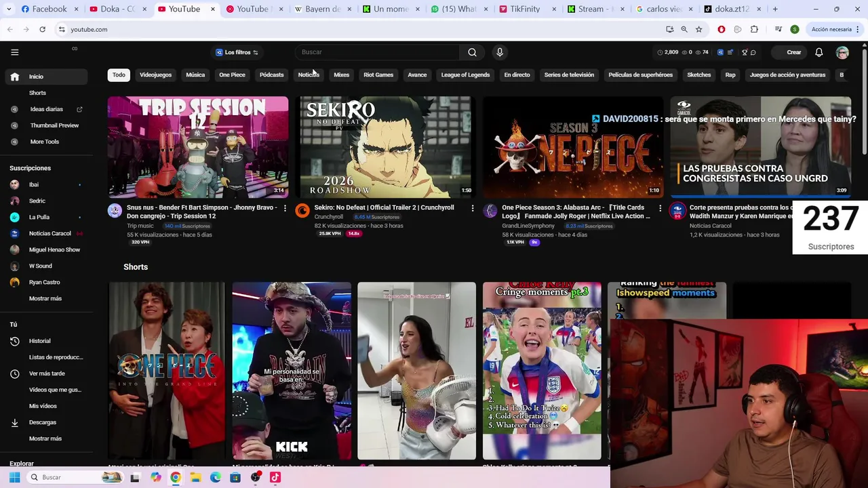The height and width of the screenshot is (488, 868).
Task: Open Trip Session video thumbnail
Action: [x=197, y=147]
